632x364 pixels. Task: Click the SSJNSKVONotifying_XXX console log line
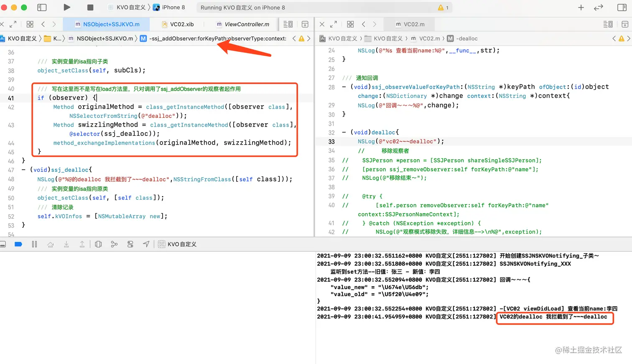point(444,264)
